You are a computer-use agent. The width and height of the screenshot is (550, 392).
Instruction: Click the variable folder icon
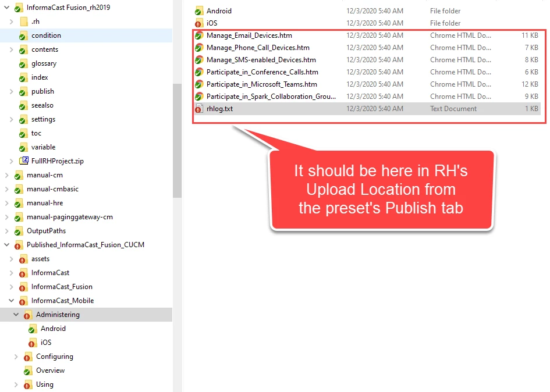point(23,148)
